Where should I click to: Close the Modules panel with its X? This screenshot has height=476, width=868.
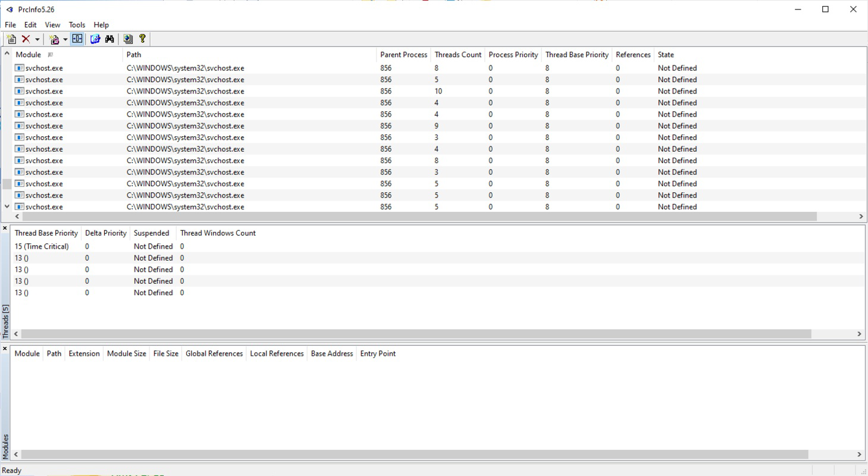click(5, 349)
